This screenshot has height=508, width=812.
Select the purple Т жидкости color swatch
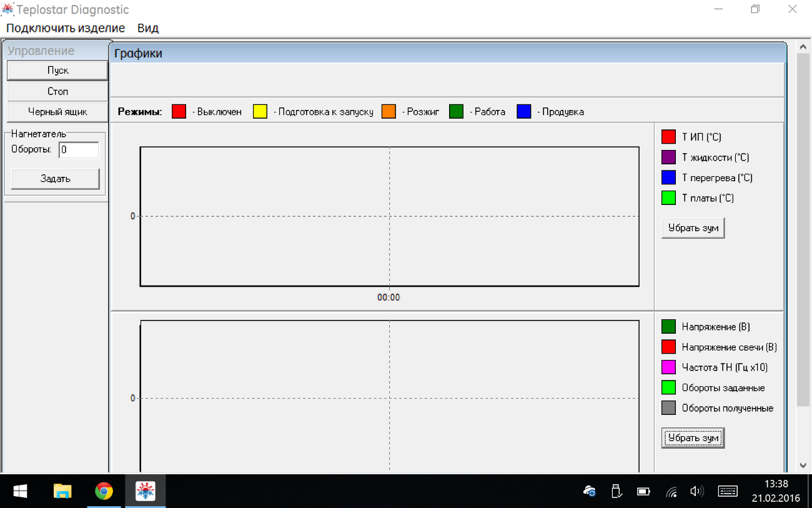click(x=669, y=157)
